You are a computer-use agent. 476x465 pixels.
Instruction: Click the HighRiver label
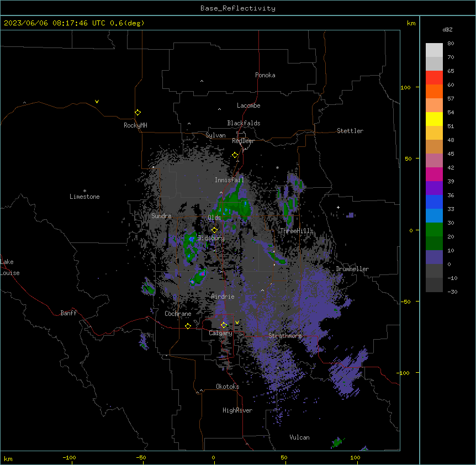pos(237,410)
